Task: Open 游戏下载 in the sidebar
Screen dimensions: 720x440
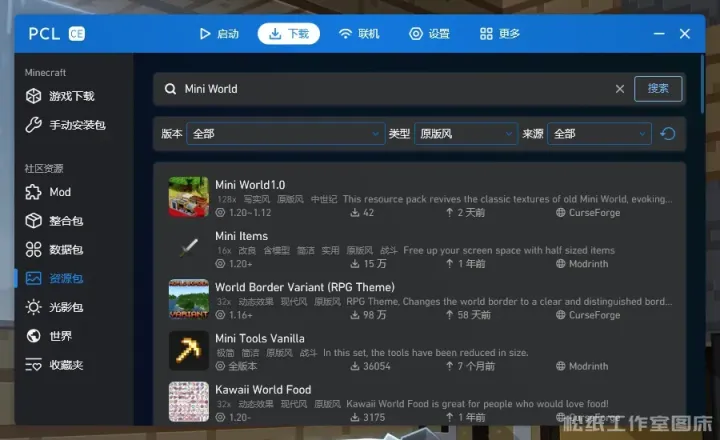Action: pyautogui.click(x=60, y=96)
